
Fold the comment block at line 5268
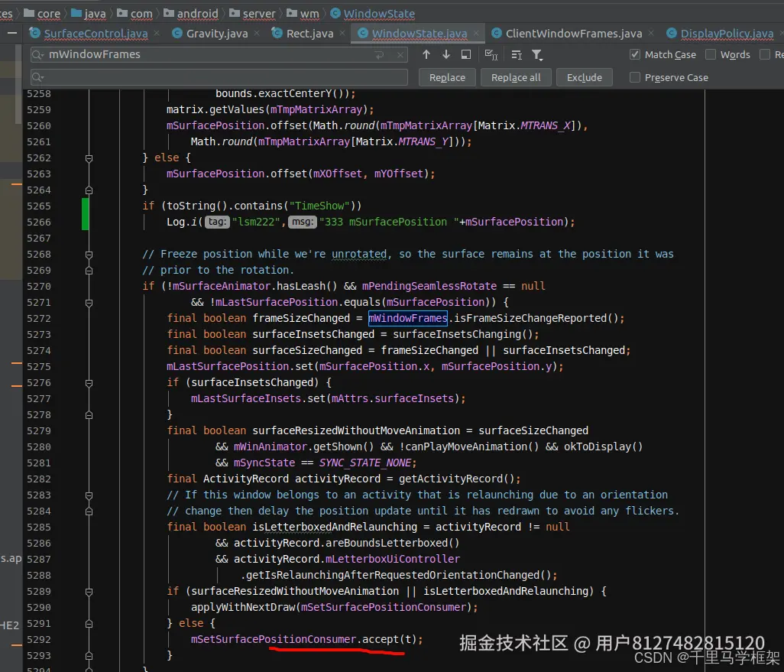[89, 254]
